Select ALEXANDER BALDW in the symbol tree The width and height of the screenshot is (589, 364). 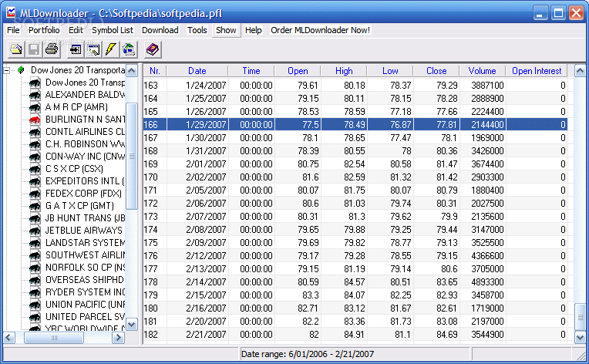[x=85, y=95]
